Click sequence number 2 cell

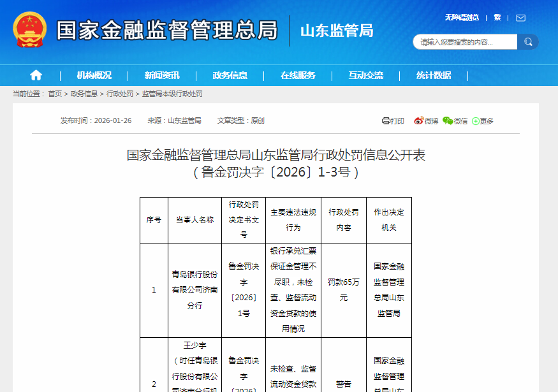[154, 365]
